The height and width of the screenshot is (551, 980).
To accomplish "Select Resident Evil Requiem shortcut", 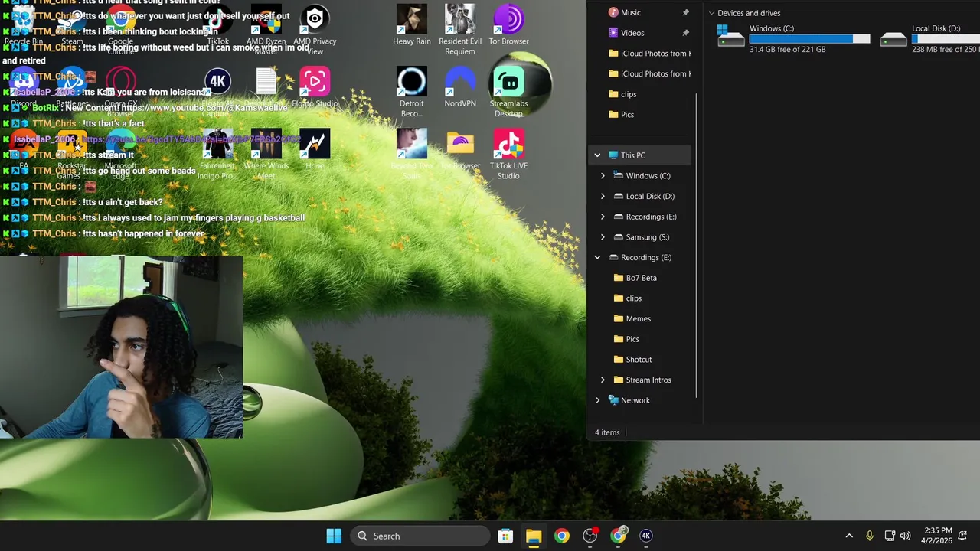I will tap(460, 29).
